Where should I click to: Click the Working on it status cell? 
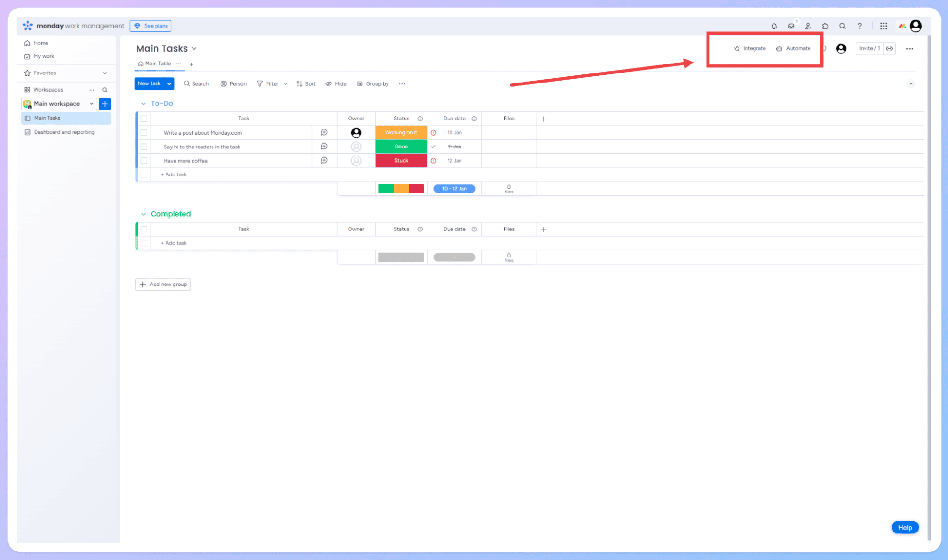(401, 132)
